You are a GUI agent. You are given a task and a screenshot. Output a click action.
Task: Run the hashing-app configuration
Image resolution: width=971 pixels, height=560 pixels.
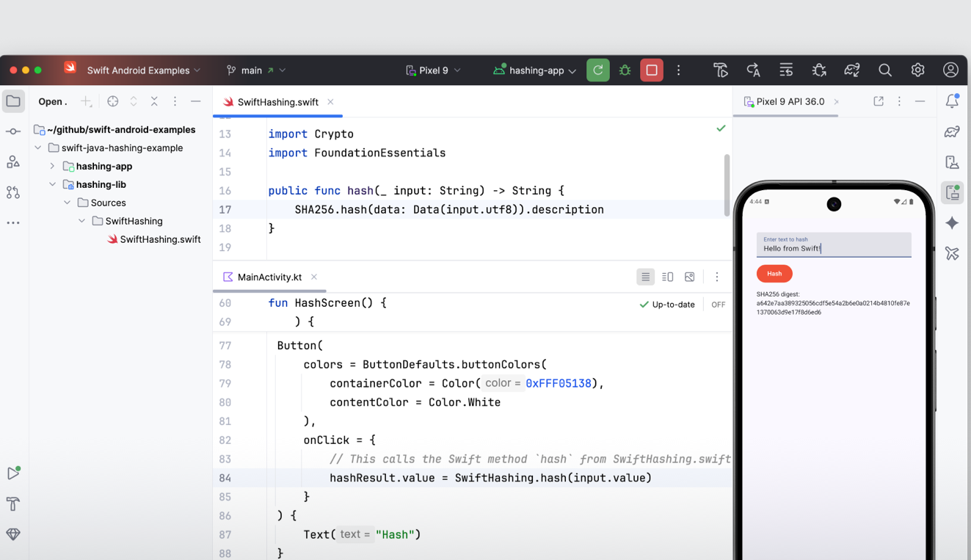(597, 70)
